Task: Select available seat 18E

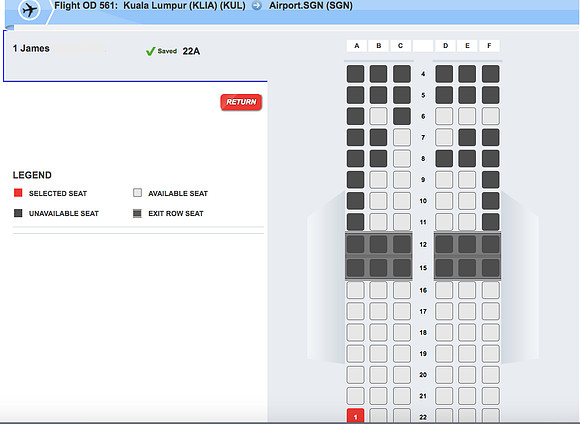Action: (467, 332)
